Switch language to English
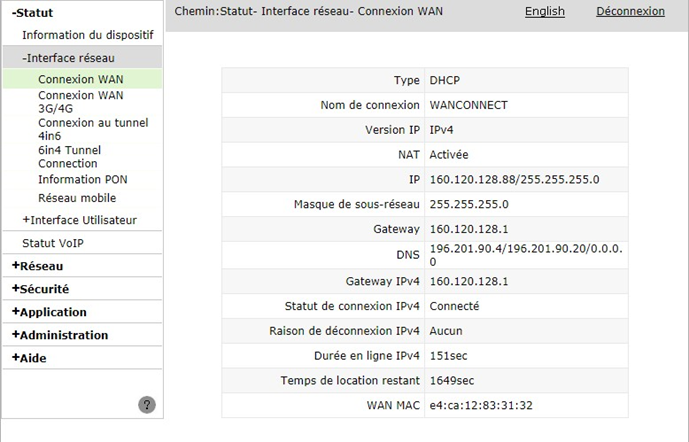 544,11
